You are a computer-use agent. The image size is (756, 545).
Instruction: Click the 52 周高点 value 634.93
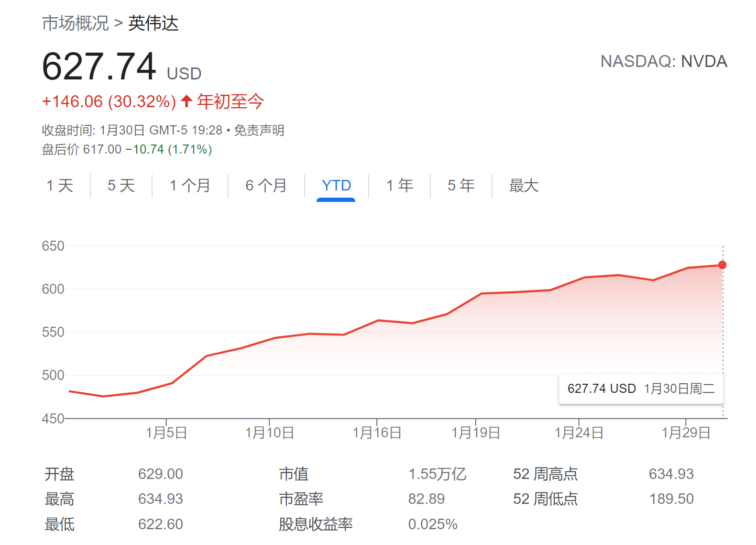click(x=671, y=474)
